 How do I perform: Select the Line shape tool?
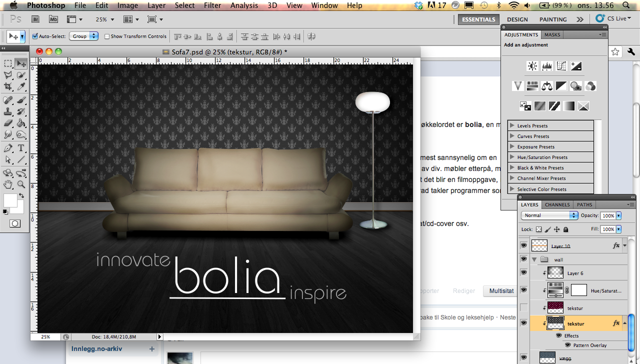pyautogui.click(x=21, y=159)
